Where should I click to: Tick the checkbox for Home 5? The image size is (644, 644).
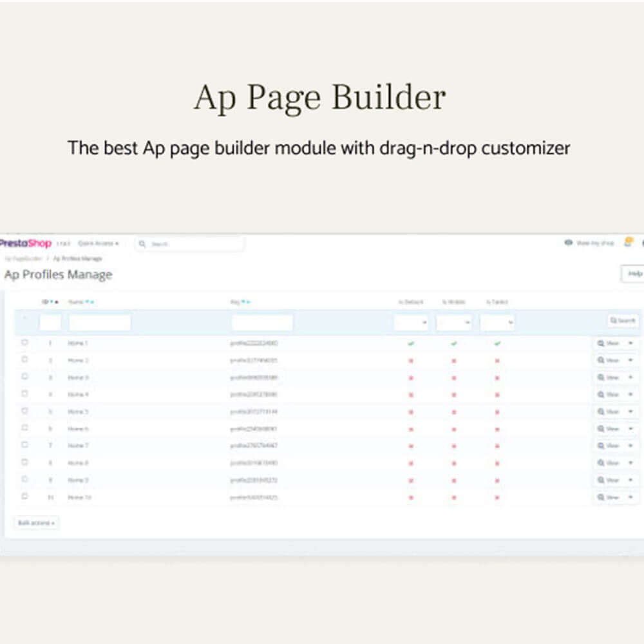pyautogui.click(x=24, y=411)
